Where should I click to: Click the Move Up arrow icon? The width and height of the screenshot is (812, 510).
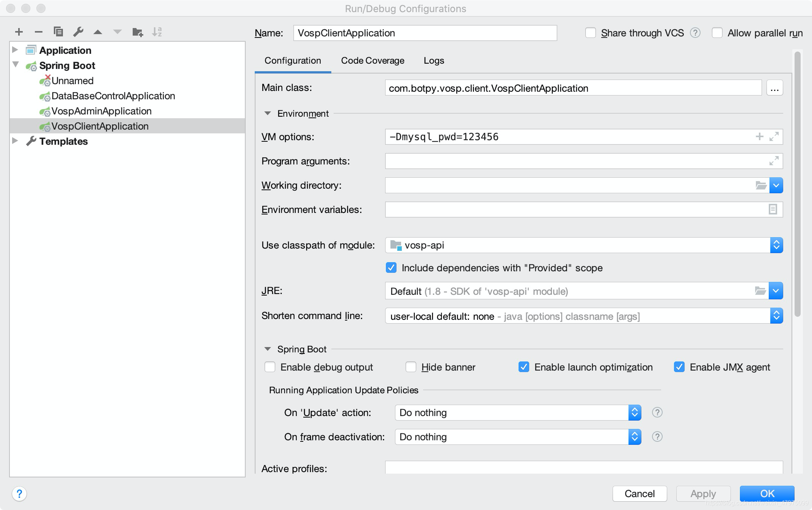[98, 32]
